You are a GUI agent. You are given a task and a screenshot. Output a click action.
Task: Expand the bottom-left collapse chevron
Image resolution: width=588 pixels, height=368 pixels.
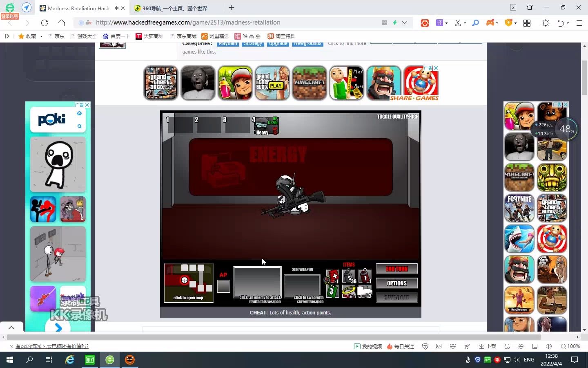(11, 327)
